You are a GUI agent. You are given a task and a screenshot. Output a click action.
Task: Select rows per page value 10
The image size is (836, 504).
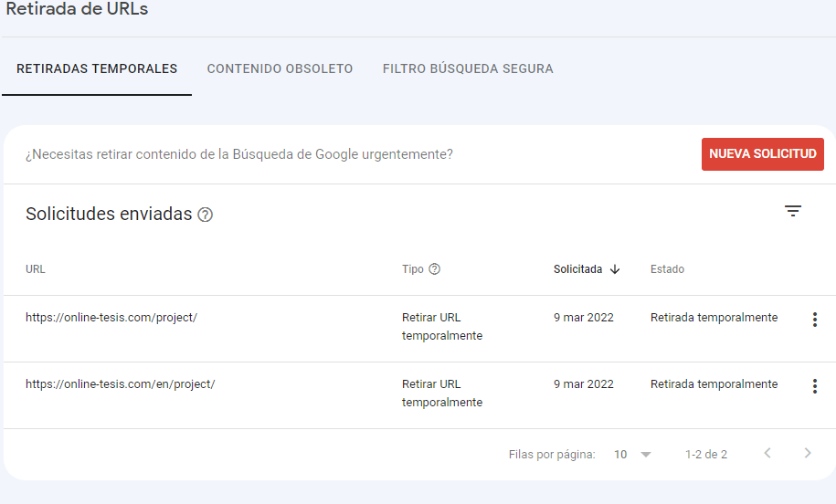620,455
